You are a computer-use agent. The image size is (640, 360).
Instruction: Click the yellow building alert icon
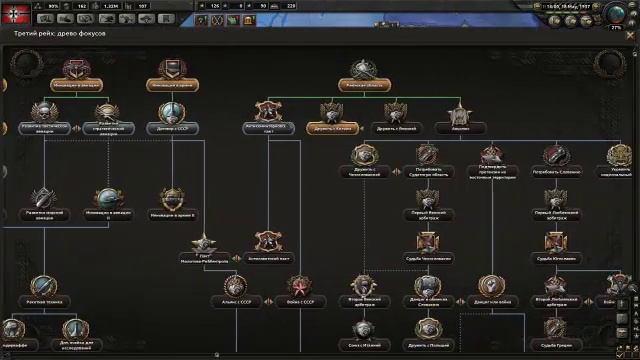click(249, 20)
